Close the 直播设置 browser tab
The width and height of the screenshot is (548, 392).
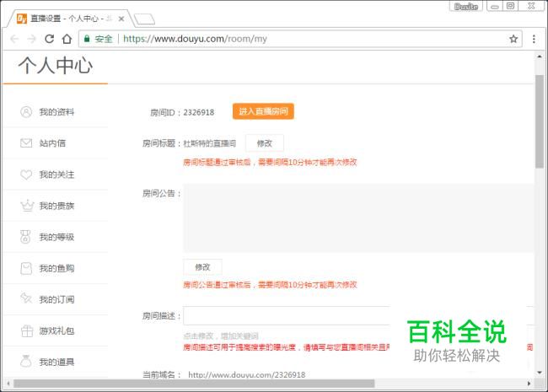point(121,19)
